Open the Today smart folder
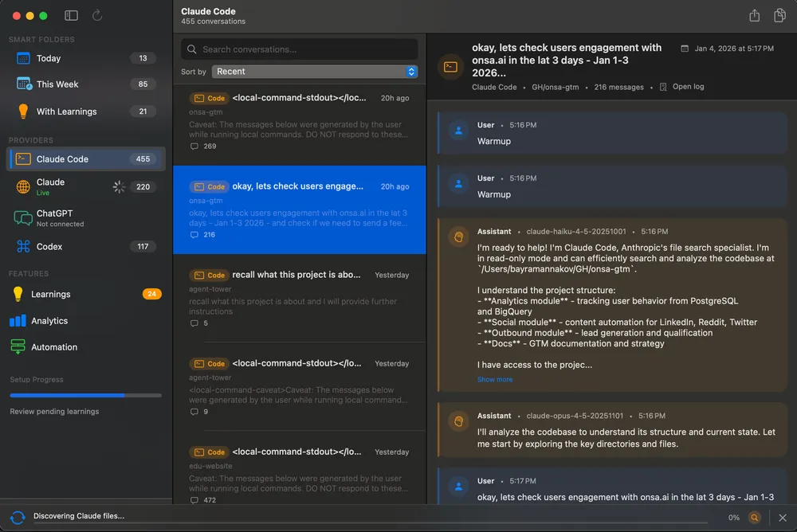This screenshot has width=797, height=532. coord(85,58)
